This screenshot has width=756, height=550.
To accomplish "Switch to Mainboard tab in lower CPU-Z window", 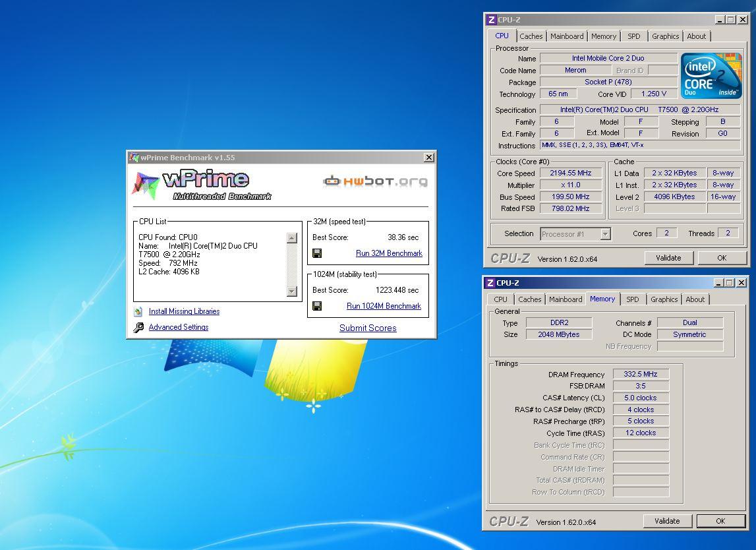I will click(566, 299).
